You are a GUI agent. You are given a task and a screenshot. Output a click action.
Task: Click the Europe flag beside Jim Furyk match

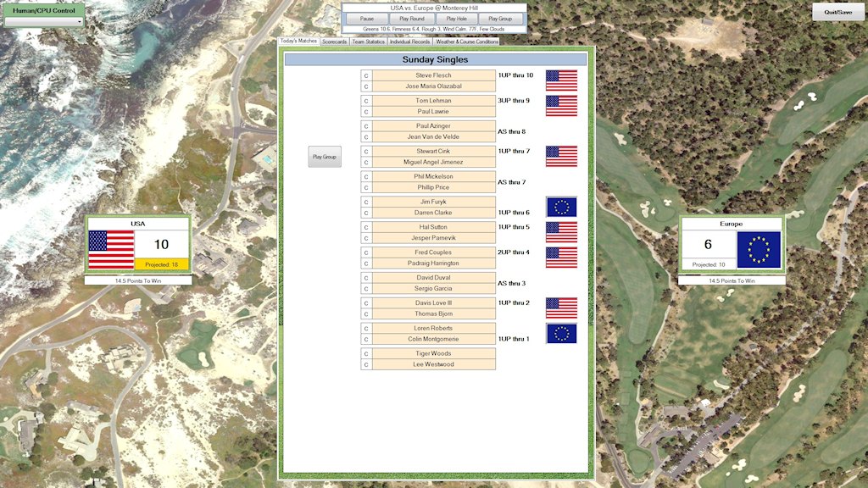[561, 207]
